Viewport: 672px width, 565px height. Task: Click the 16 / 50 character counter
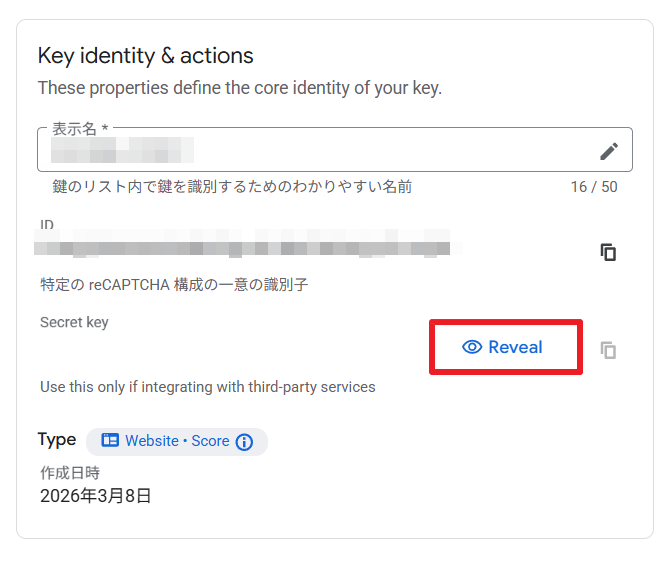(594, 187)
